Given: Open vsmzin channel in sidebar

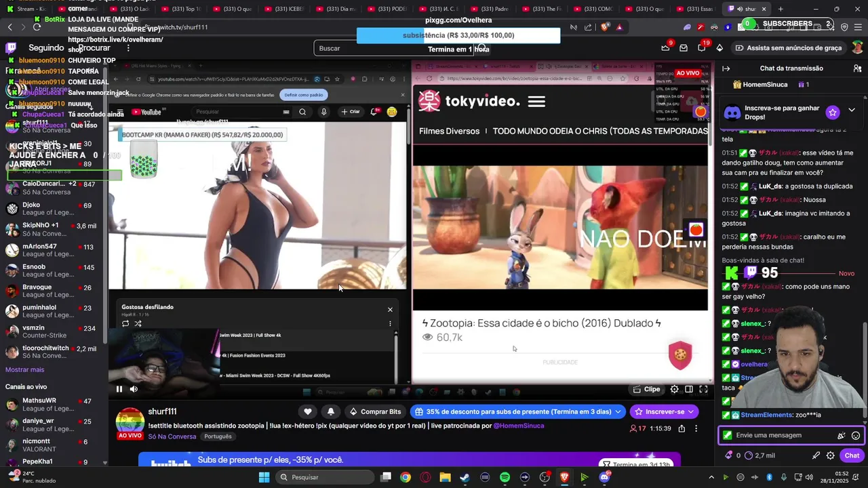Looking at the screenshot, I should click(x=54, y=331).
